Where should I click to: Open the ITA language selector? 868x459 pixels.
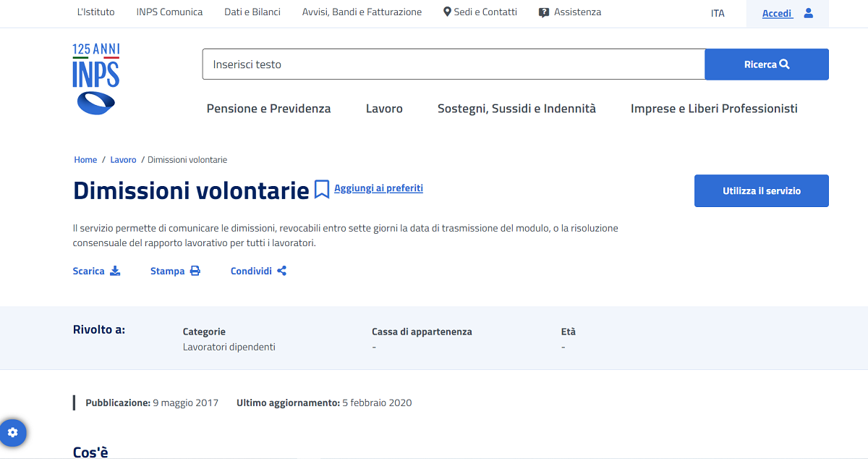coord(717,13)
